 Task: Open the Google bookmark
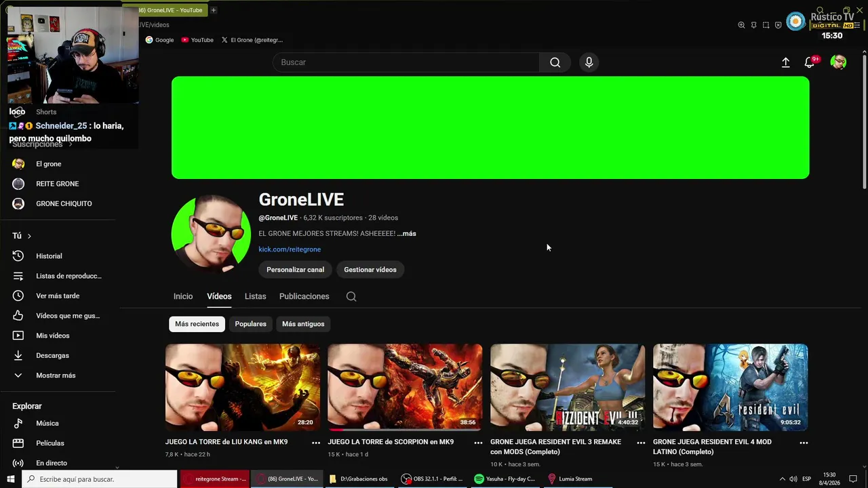(159, 40)
